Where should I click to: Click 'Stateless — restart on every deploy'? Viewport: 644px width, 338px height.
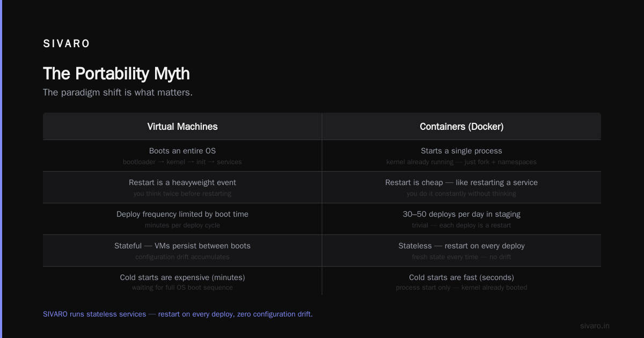tap(462, 246)
